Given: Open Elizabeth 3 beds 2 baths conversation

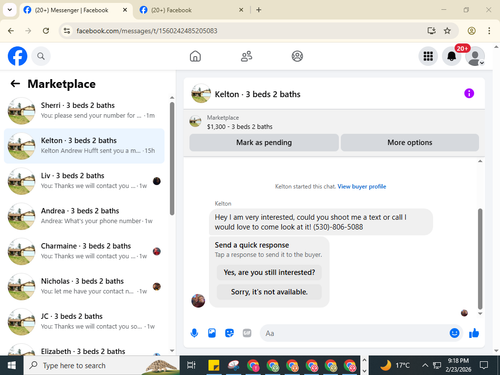Looking at the screenshot, I should 84,348.
